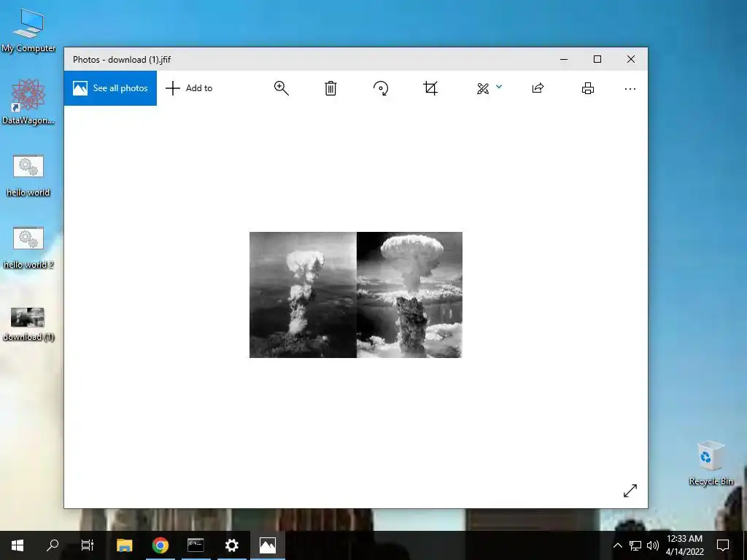Expand Edit & Create dropdown arrow

point(499,87)
